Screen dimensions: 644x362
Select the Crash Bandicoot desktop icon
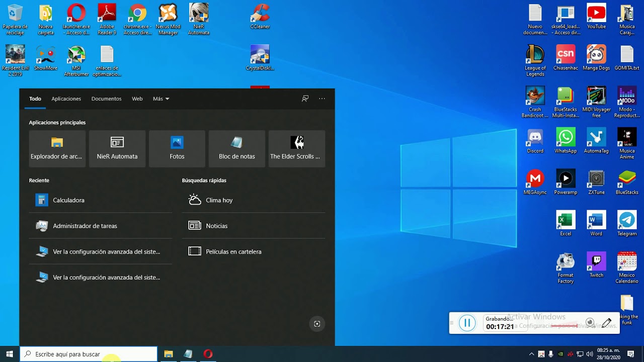point(535,102)
